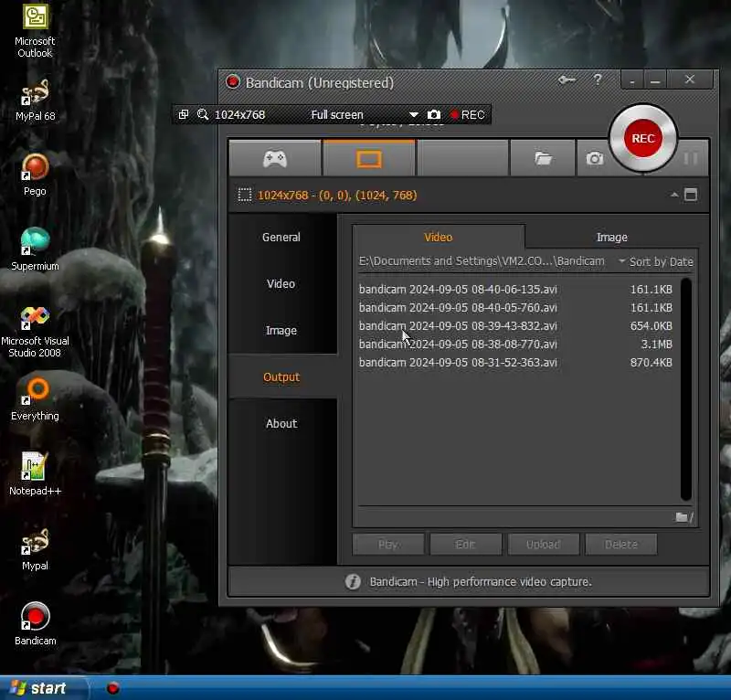Image resolution: width=731 pixels, height=700 pixels.
Task: Launch Supermium desktop shortcut
Action: pyautogui.click(x=35, y=249)
